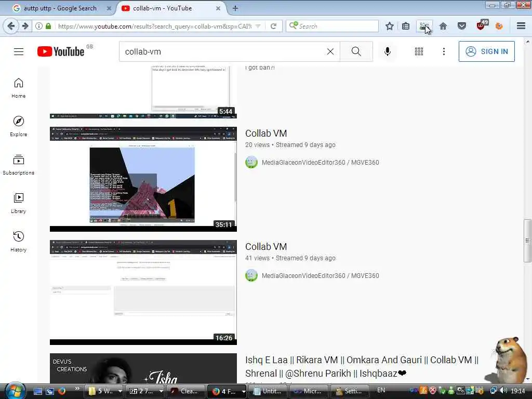532x399 pixels.
Task: Show more Quick Launch items chevron
Action: (x=77, y=389)
